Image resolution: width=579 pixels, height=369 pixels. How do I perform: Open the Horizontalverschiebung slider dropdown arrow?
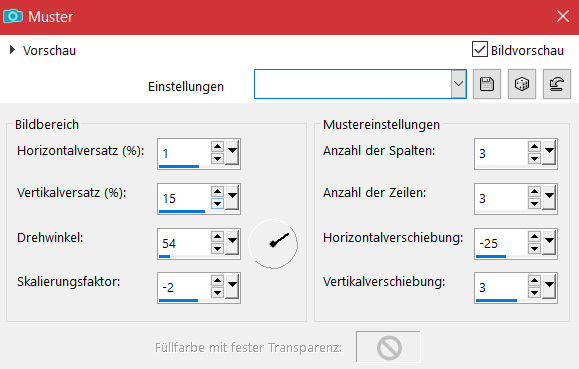coord(549,242)
